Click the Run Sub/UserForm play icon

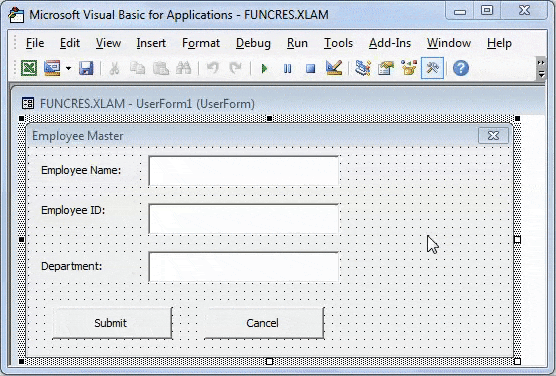[264, 68]
